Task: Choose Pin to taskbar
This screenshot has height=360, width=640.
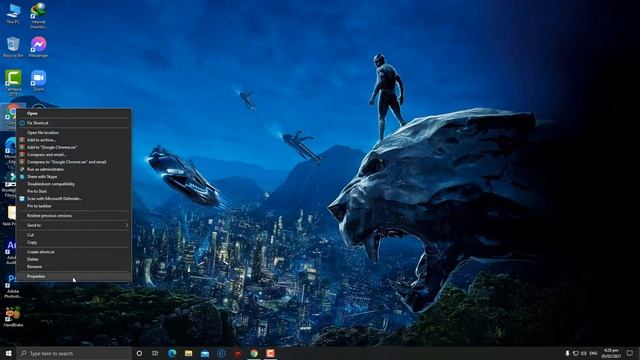Action: click(x=73, y=206)
